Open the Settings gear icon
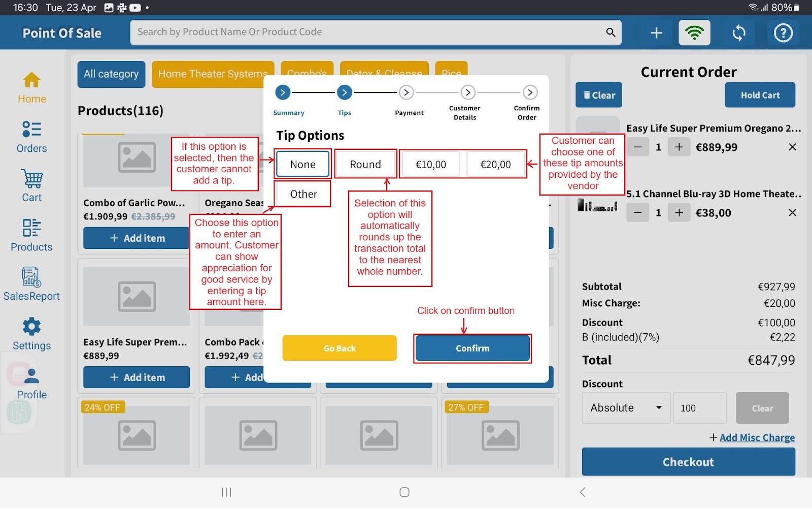 (31, 327)
